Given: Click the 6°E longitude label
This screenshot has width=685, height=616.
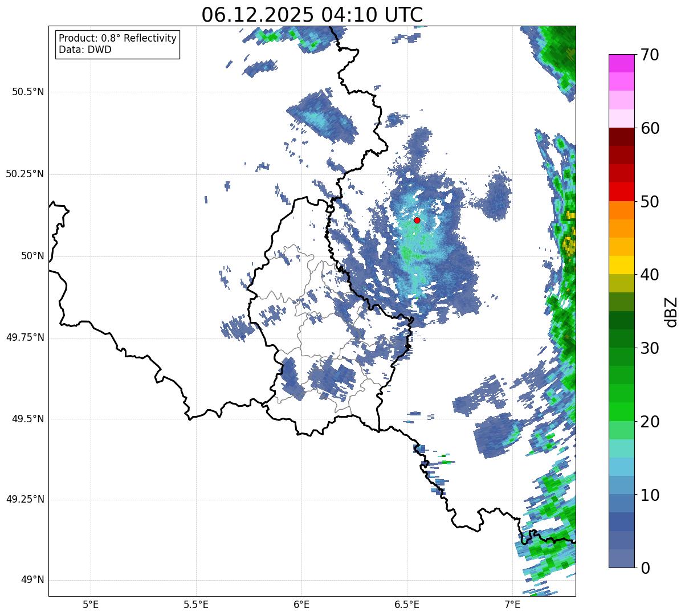Looking at the screenshot, I should (x=301, y=604).
